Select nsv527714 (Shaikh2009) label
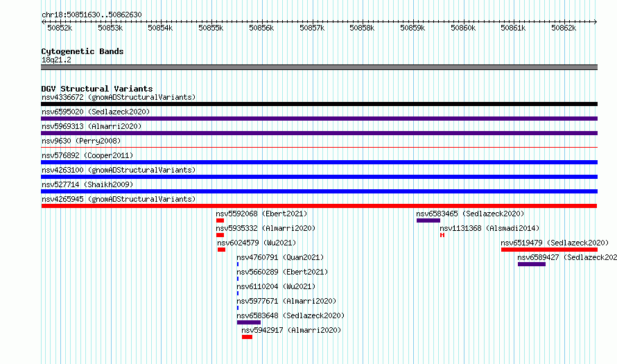The width and height of the screenshot is (617, 364). (x=87, y=184)
